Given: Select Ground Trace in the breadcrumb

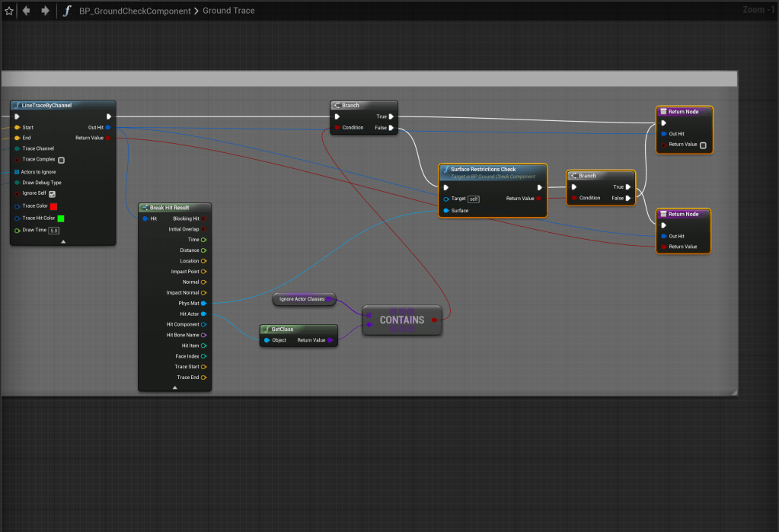Looking at the screenshot, I should (228, 11).
